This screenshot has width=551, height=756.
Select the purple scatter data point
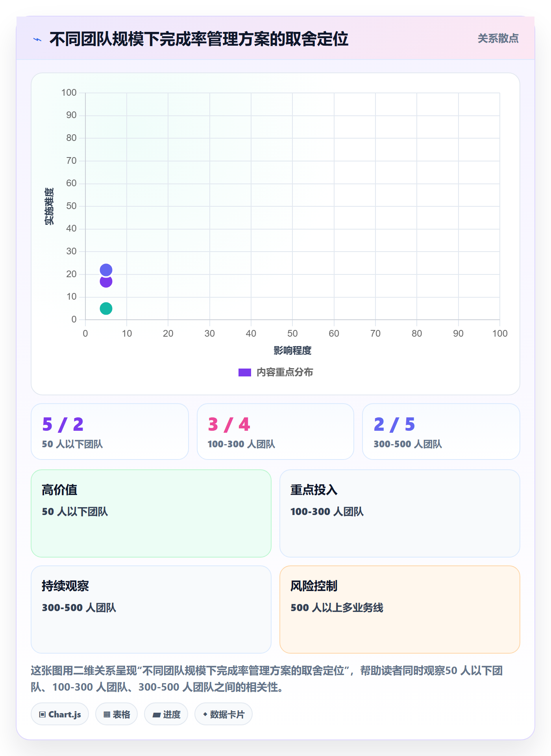point(106,282)
